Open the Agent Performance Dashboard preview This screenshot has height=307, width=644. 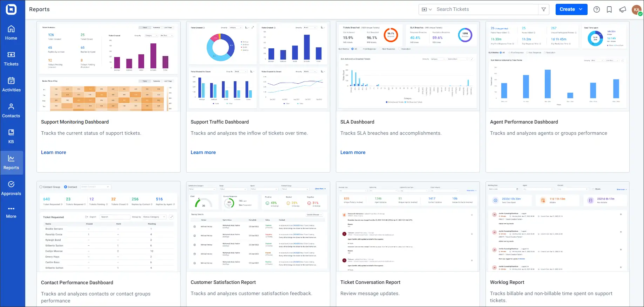(x=557, y=67)
